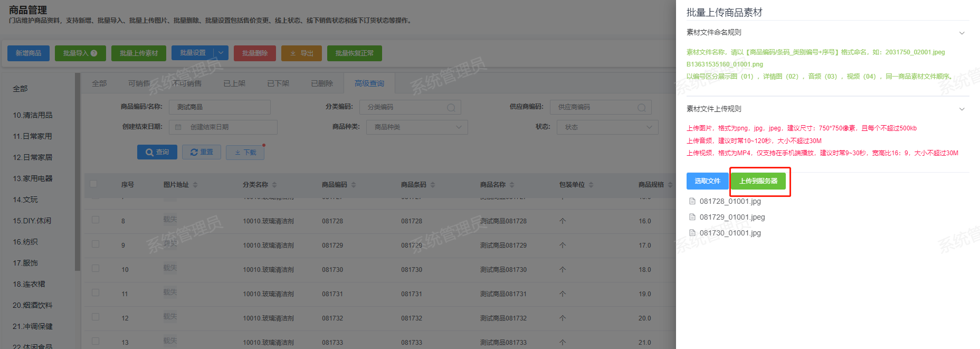Open the 高级查询 tab
This screenshot has height=349, width=980.
point(369,83)
